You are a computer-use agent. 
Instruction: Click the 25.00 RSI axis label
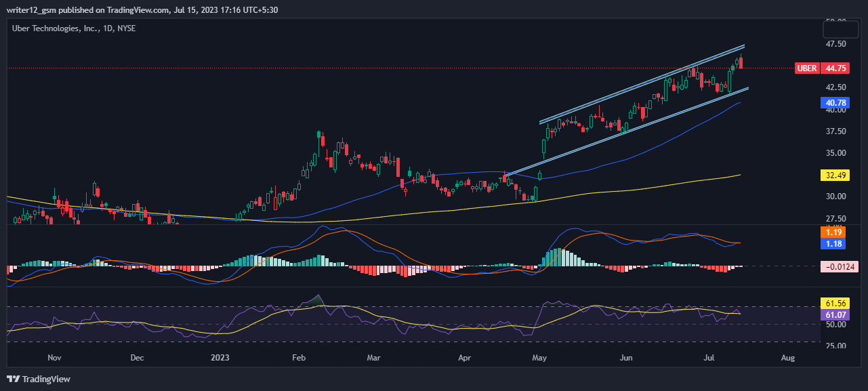[835, 346]
